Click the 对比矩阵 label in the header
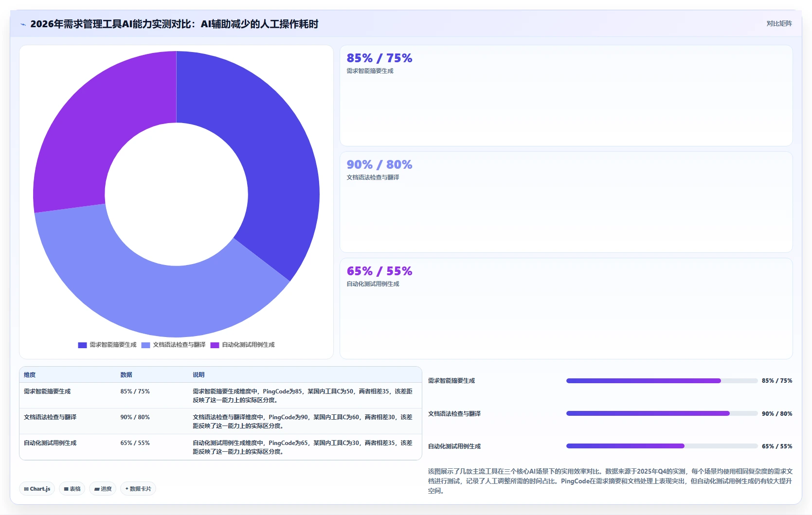Image resolution: width=812 pixels, height=515 pixels. point(779,23)
